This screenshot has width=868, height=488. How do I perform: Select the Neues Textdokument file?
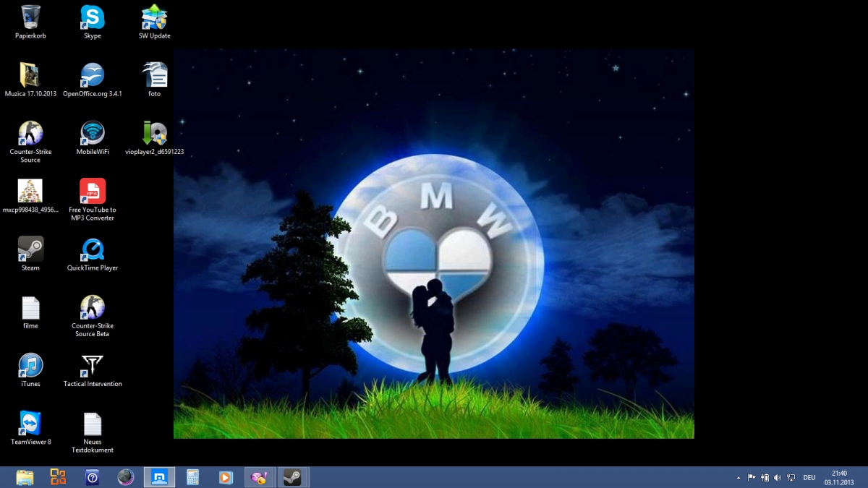tap(93, 432)
